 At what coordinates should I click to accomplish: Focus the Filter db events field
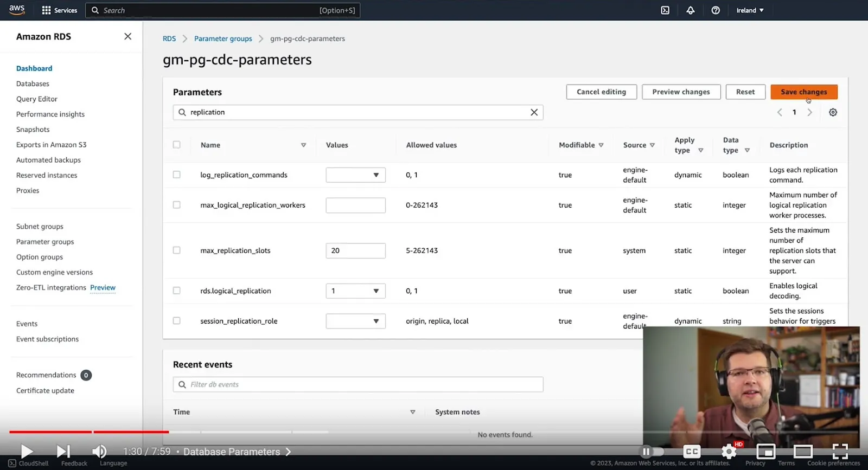[358, 384]
